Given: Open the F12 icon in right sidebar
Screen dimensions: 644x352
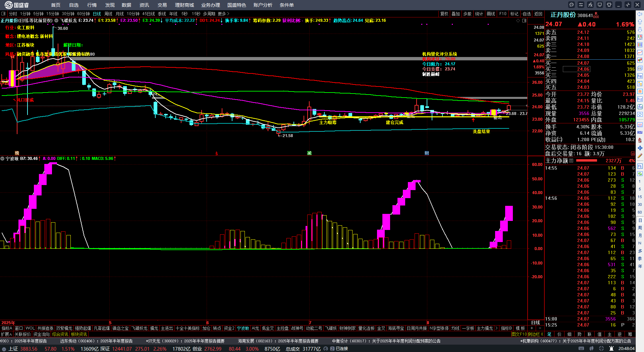Looking at the screenshot, I should 640,99.
